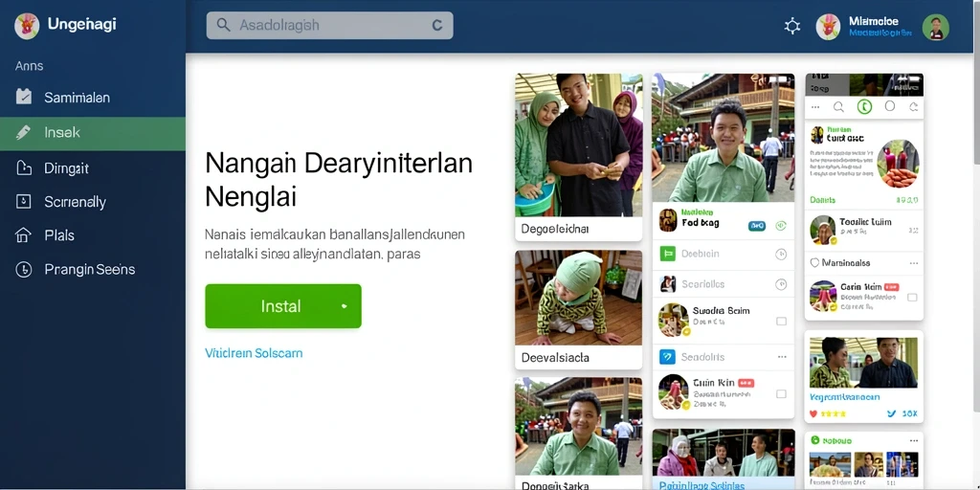Click the sun-shaped settings icon in header

792,26
